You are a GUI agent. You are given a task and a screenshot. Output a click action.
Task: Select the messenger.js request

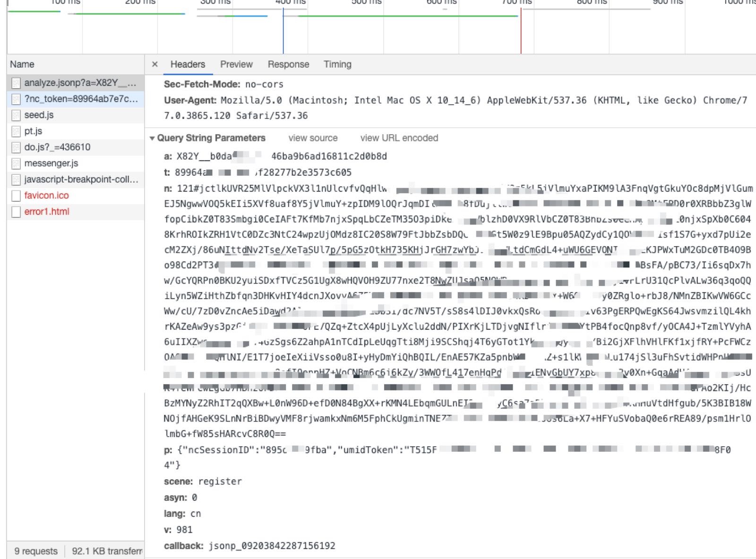tap(76, 163)
